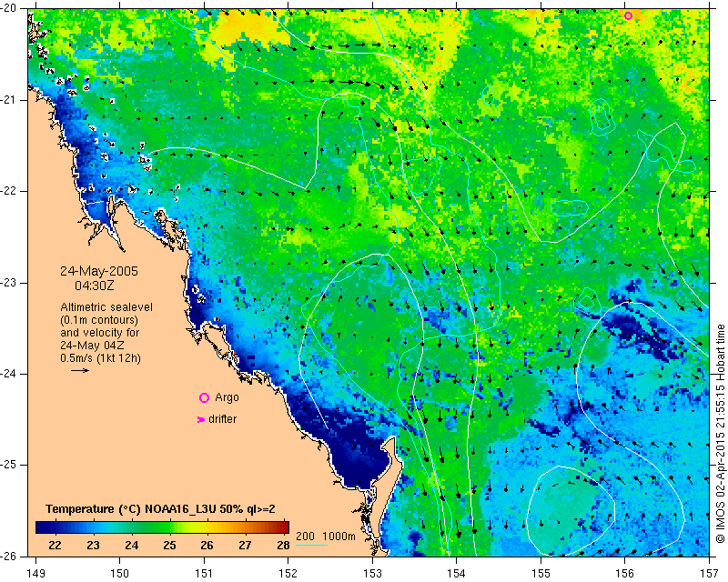Click the 'drifter' legend label
This screenshot has height=582, width=728.
(x=222, y=419)
